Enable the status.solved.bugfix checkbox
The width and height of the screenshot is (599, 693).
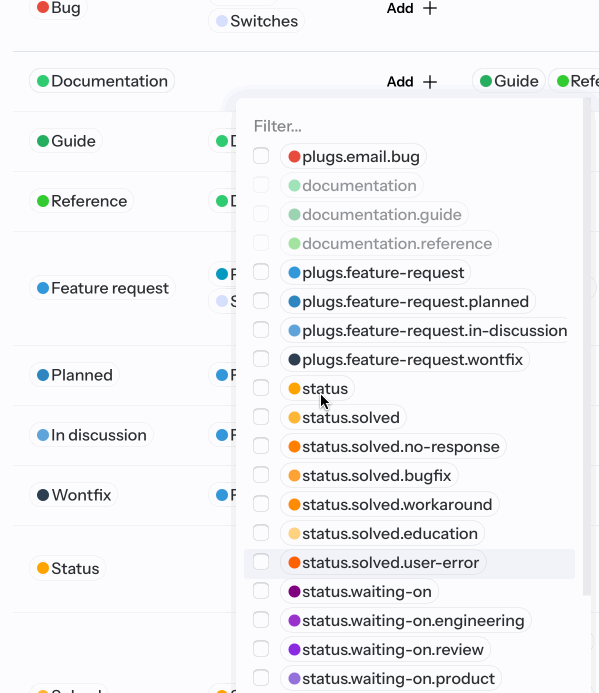pyautogui.click(x=261, y=475)
